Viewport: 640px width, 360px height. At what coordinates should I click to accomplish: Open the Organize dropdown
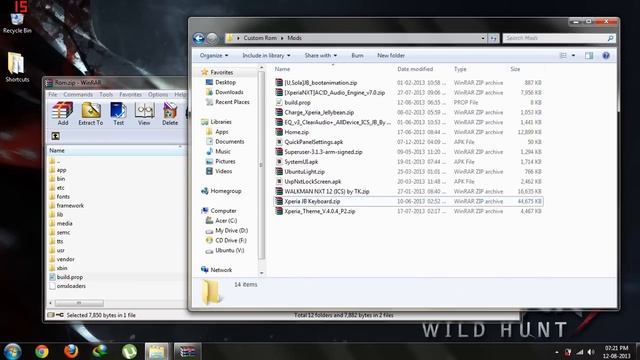214,56
